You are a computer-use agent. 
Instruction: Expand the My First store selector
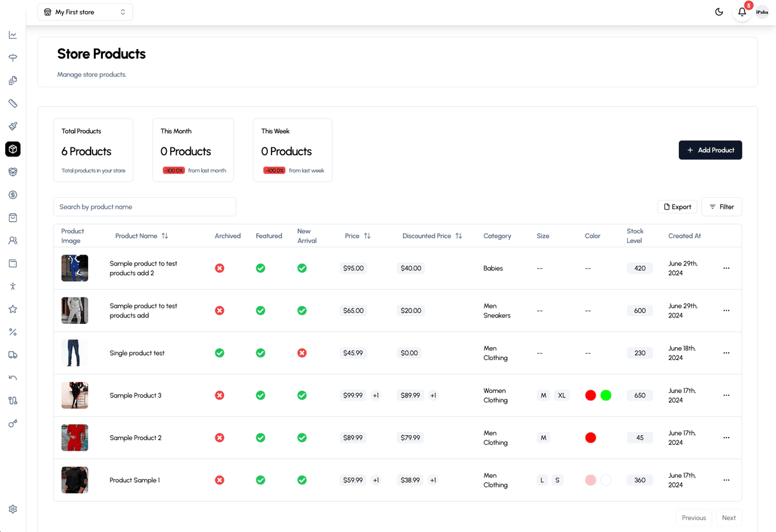pyautogui.click(x=85, y=12)
